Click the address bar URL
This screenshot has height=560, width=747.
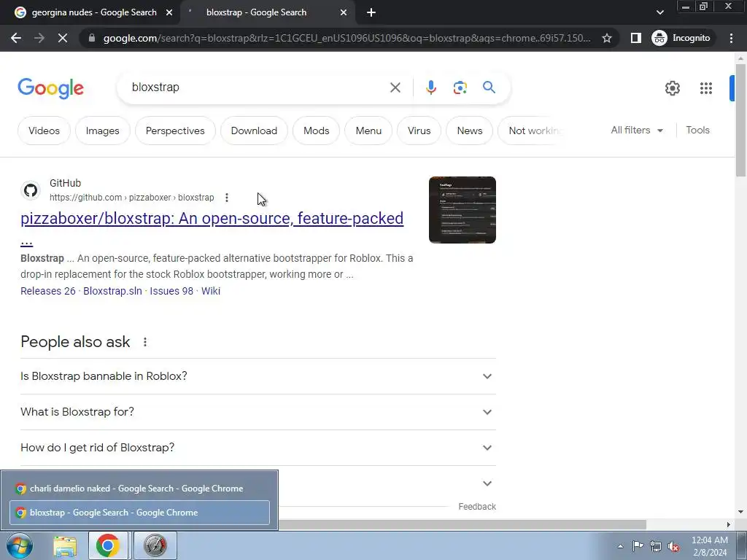click(x=347, y=38)
